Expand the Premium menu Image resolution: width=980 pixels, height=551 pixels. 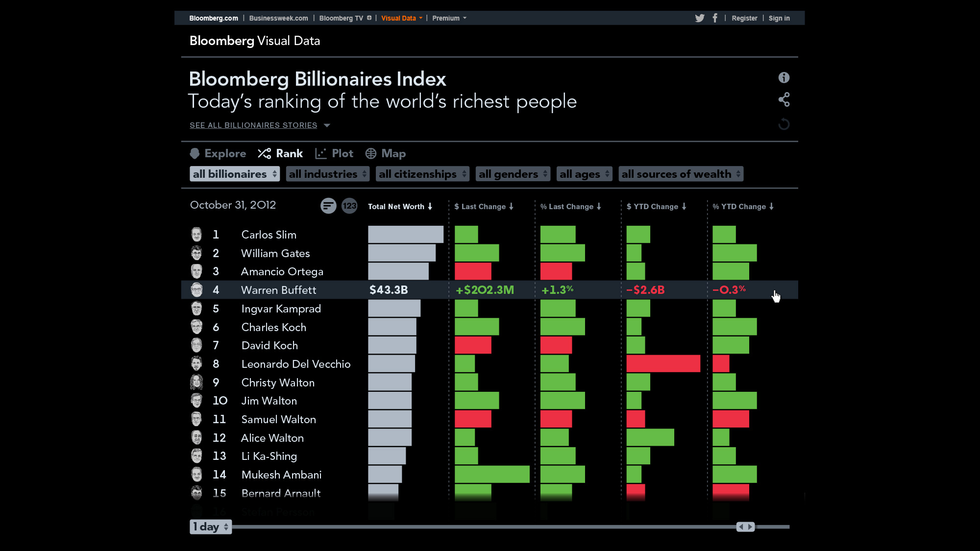[x=449, y=18]
